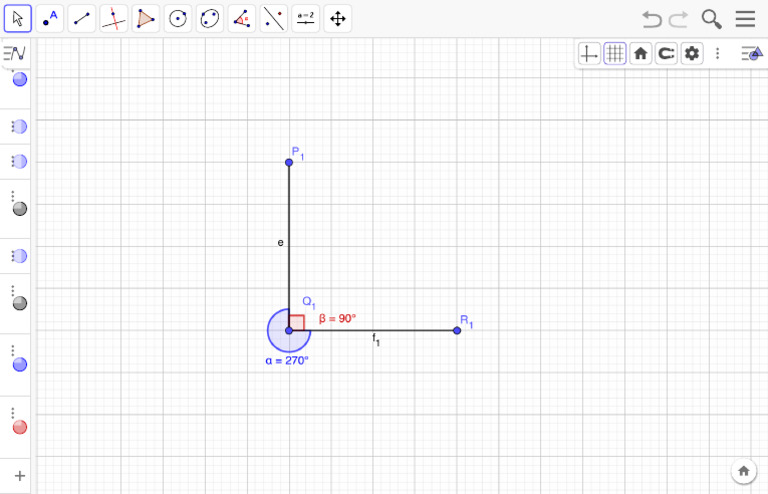Screen dimensions: 768x494
Task: Toggle the blue visibility circle above the red one
Action: pyautogui.click(x=20, y=364)
